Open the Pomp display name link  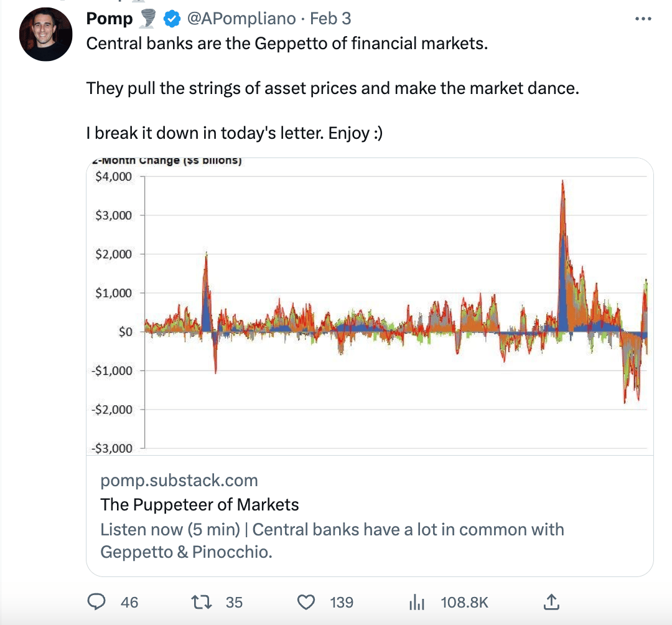[x=110, y=19]
